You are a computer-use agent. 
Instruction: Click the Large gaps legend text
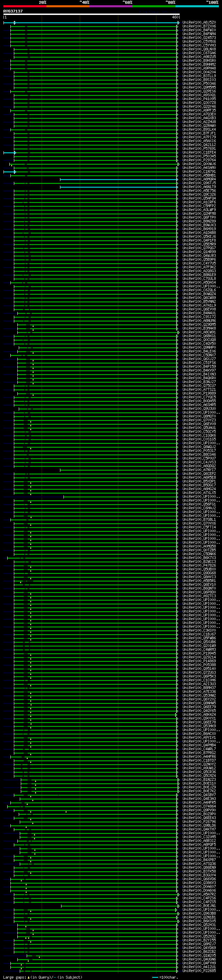click(15, 977)
